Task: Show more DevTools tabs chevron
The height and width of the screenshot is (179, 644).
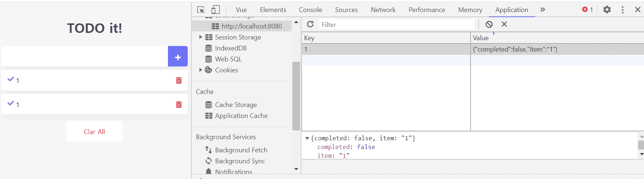Action: click(x=543, y=10)
